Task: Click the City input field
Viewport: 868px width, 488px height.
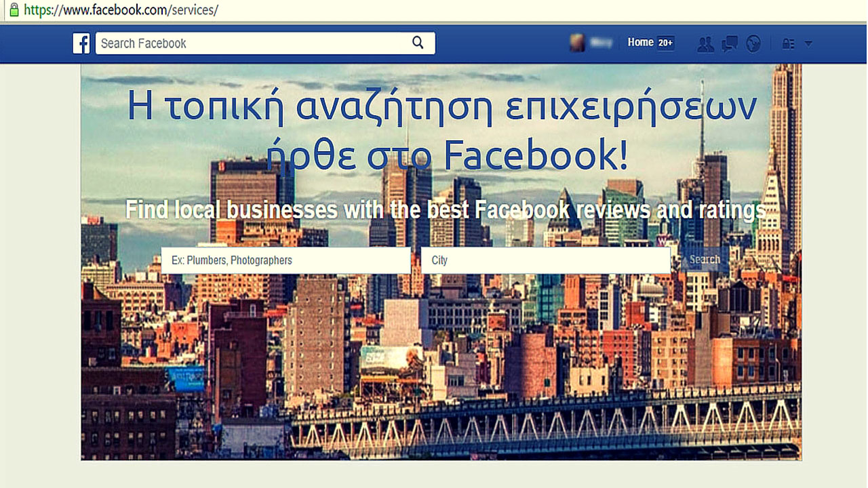Action: [x=545, y=260]
